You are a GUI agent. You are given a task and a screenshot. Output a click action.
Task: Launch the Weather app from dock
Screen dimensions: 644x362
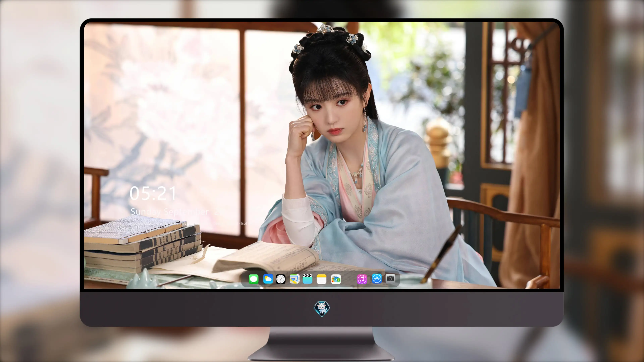tap(268, 279)
